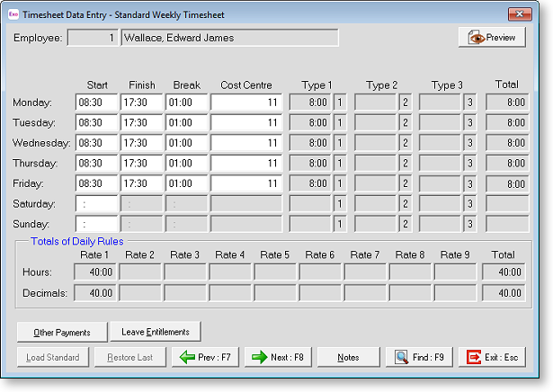Image resolution: width=553 pixels, height=392 pixels.
Task: Click the Preview eye icon button
Action: tap(476, 38)
